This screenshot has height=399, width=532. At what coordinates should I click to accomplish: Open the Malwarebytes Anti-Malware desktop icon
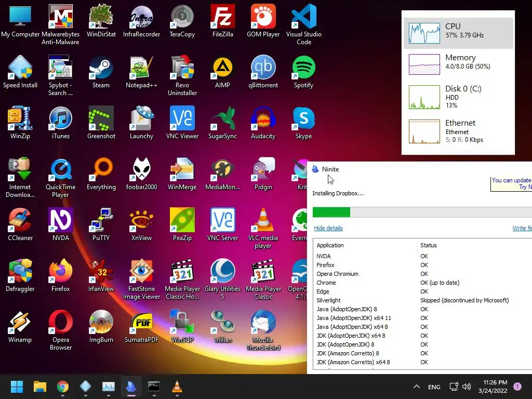(60, 24)
